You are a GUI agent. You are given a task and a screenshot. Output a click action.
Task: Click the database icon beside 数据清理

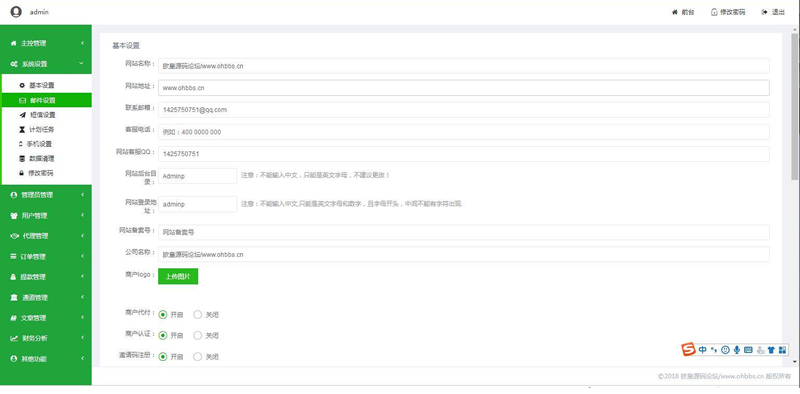click(x=22, y=159)
